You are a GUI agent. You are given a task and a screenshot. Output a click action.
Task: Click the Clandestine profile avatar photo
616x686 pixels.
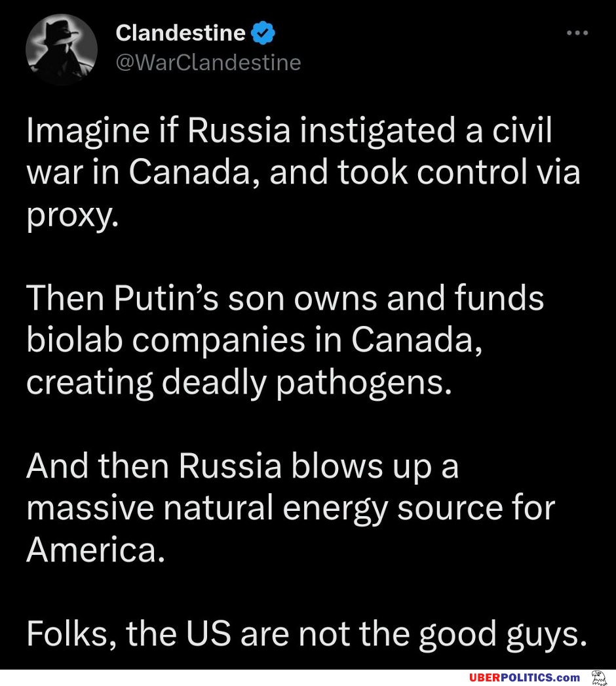tap(62, 49)
